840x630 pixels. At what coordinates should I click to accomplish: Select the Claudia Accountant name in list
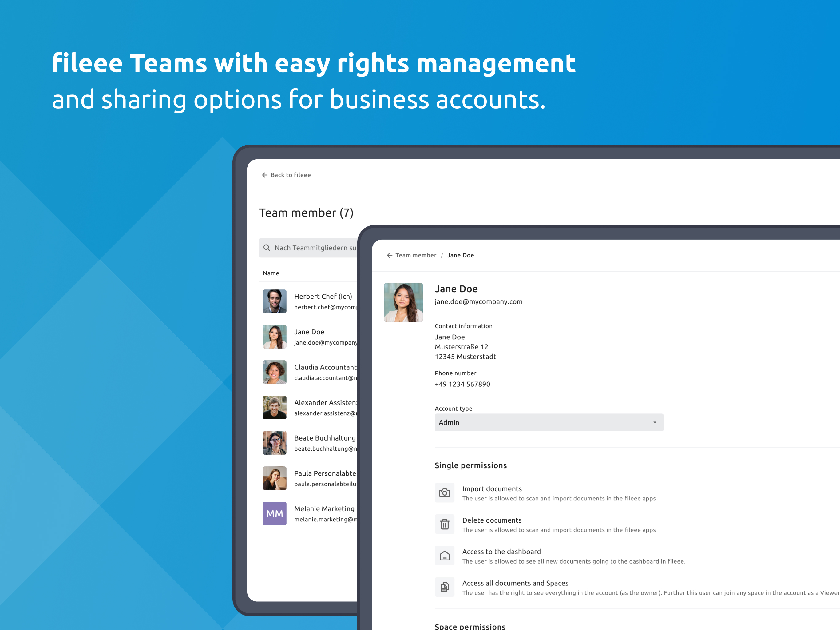click(x=325, y=367)
